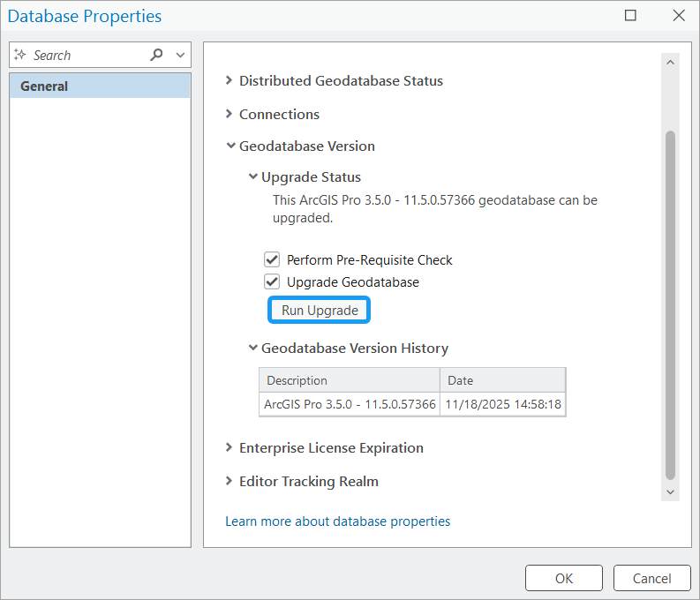Screen dimensions: 700x600
Task: Click the search magnifier icon
Action: coord(156,55)
